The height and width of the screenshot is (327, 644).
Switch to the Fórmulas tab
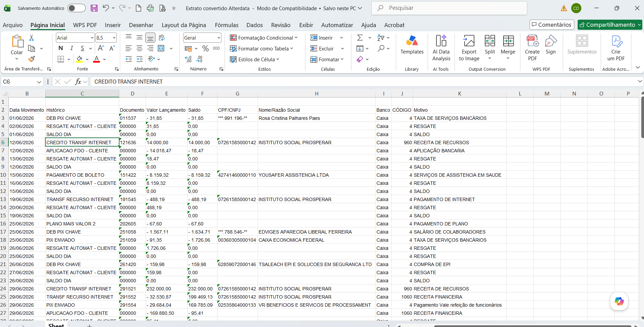(227, 25)
